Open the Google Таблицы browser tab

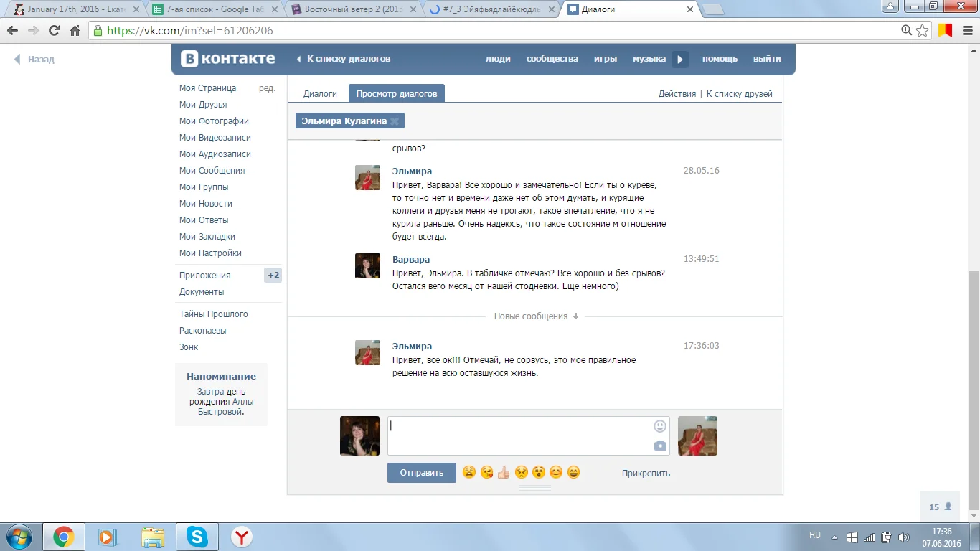click(215, 9)
